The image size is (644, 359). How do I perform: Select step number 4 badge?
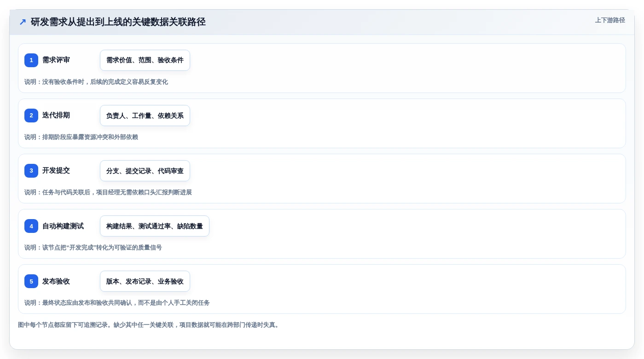pos(31,226)
